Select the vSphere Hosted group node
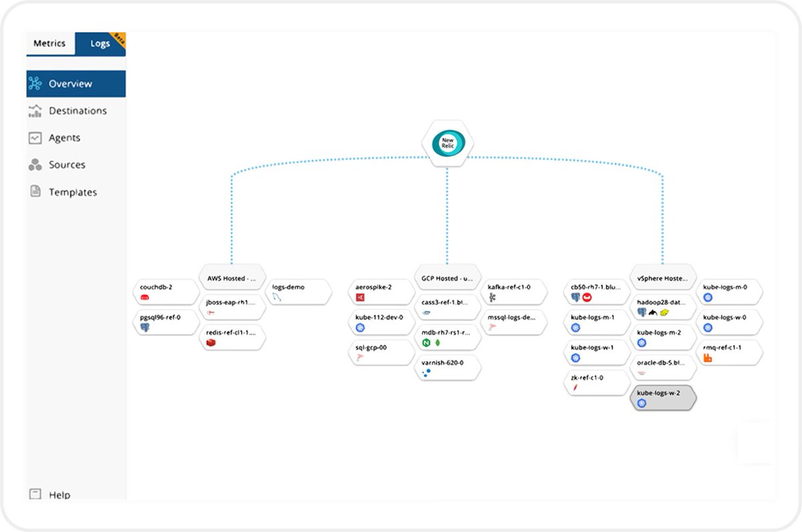This screenshot has width=802, height=532. 664,277
